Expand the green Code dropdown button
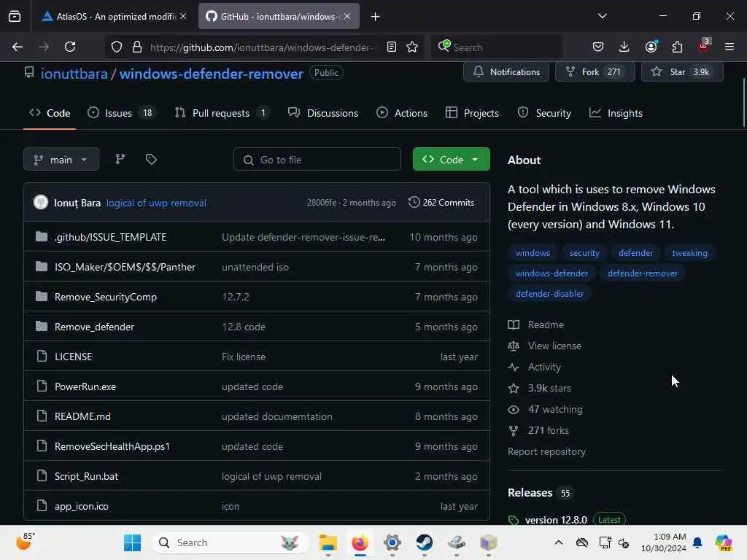747x560 pixels. [x=451, y=159]
